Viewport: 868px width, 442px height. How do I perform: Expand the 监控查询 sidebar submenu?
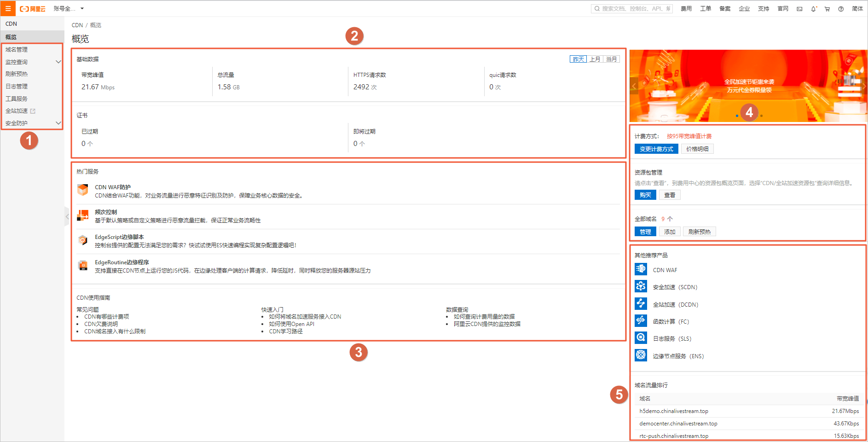(x=58, y=62)
